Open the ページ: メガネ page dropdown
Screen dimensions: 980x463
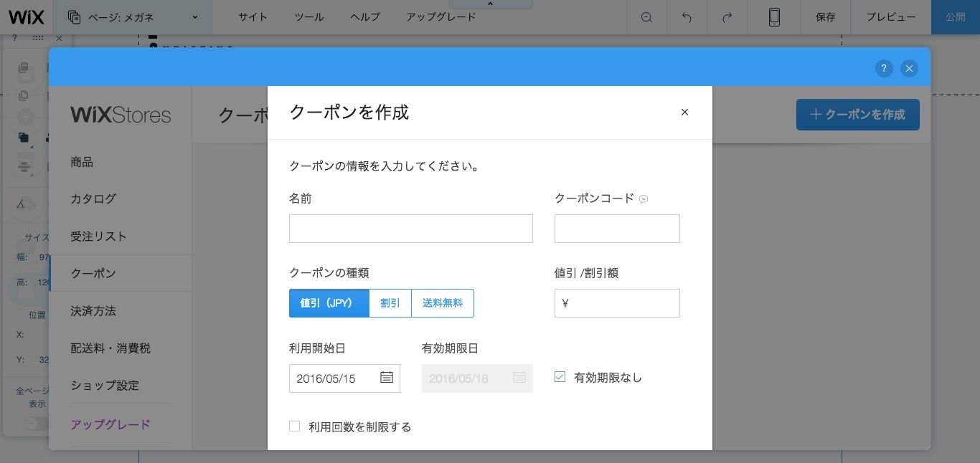(x=133, y=17)
